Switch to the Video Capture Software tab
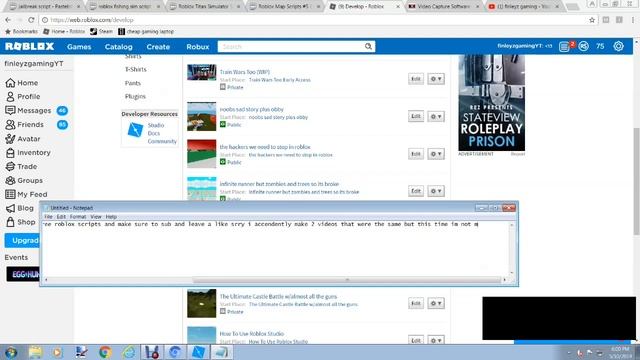640x360 pixels. [444, 7]
